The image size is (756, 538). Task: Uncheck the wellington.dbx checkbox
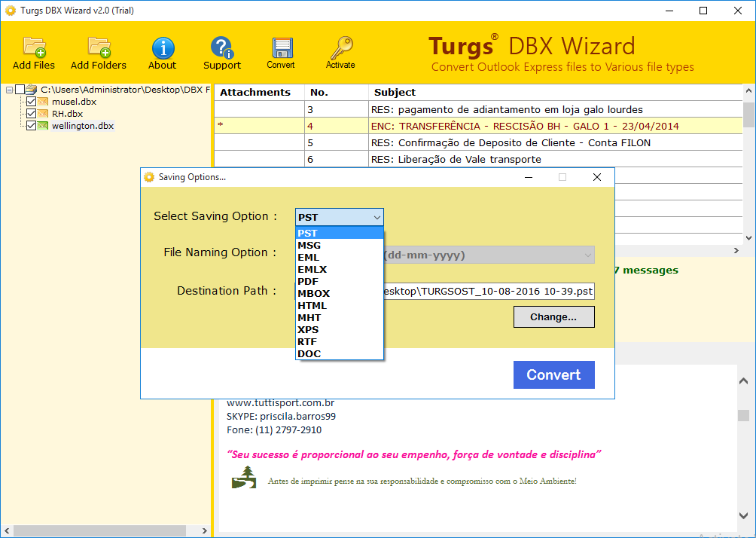tap(32, 125)
